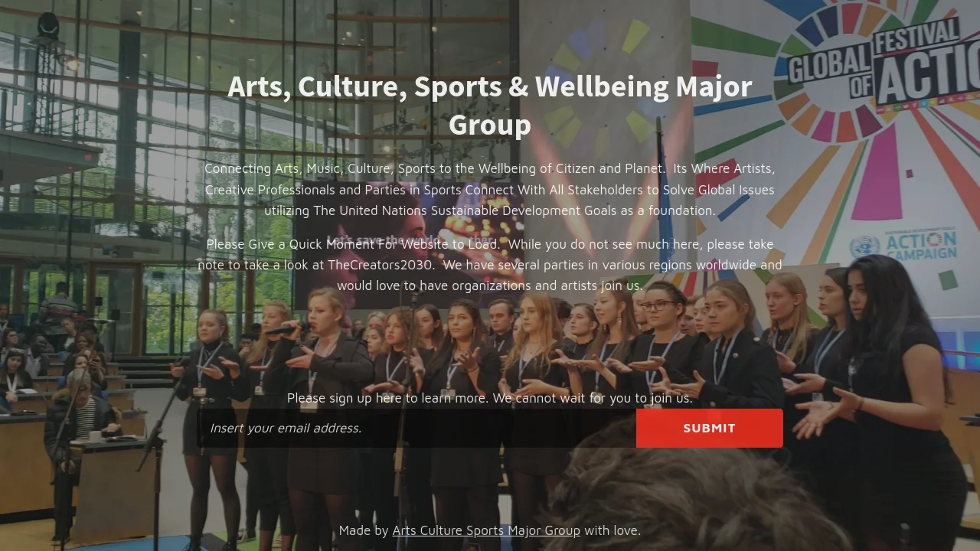Click the red SUBMIT button
This screenshot has height=551, width=980.
coord(709,428)
